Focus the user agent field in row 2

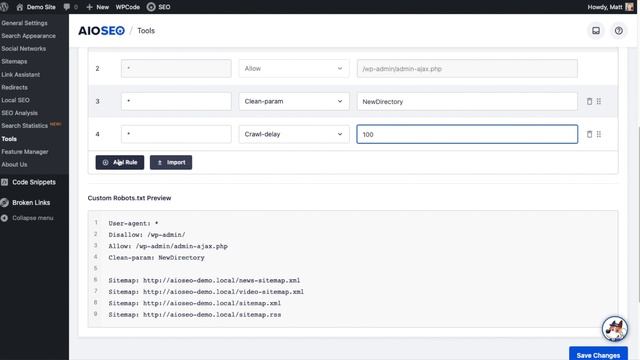pyautogui.click(x=176, y=69)
